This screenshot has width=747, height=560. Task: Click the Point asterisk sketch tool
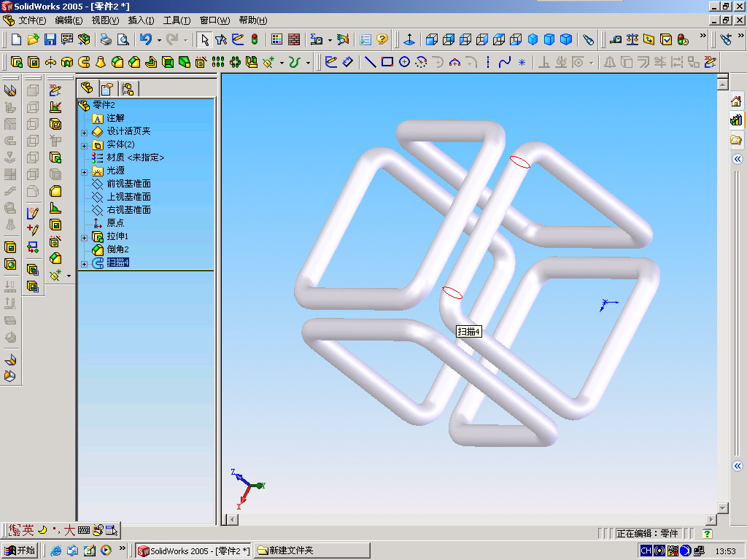coord(522,62)
